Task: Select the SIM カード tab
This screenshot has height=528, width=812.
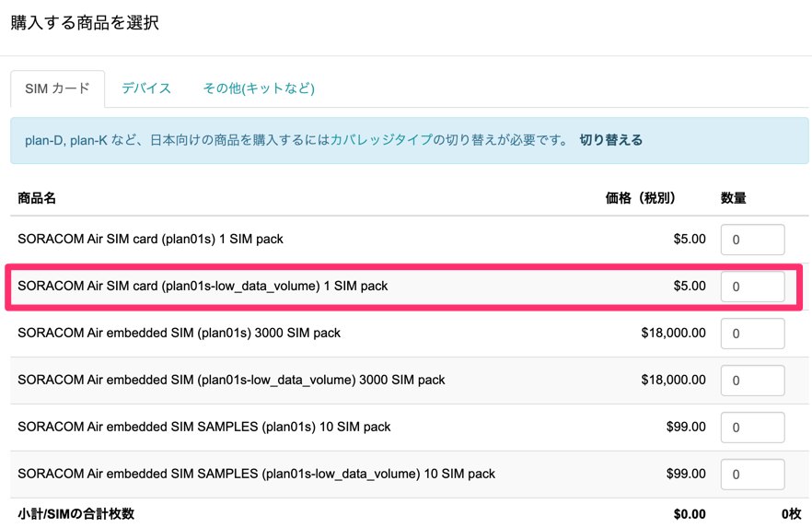Action: point(57,88)
